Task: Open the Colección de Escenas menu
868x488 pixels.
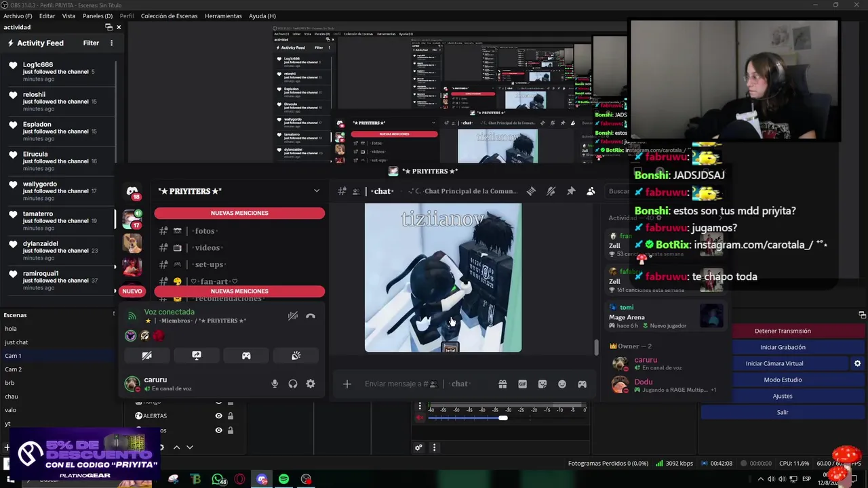Action: click(x=170, y=16)
